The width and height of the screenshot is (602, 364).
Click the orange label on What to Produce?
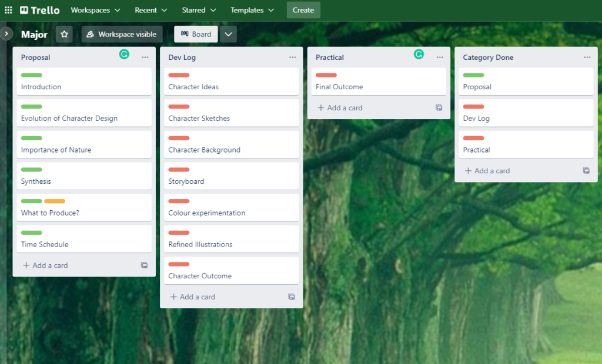55,201
